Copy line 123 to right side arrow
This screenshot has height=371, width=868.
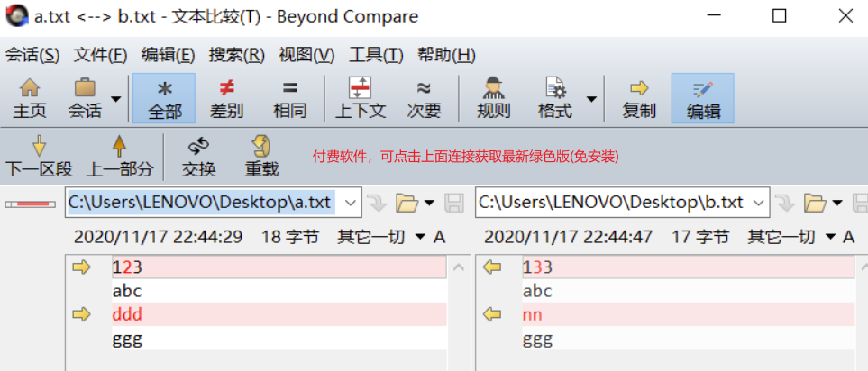[x=81, y=267]
